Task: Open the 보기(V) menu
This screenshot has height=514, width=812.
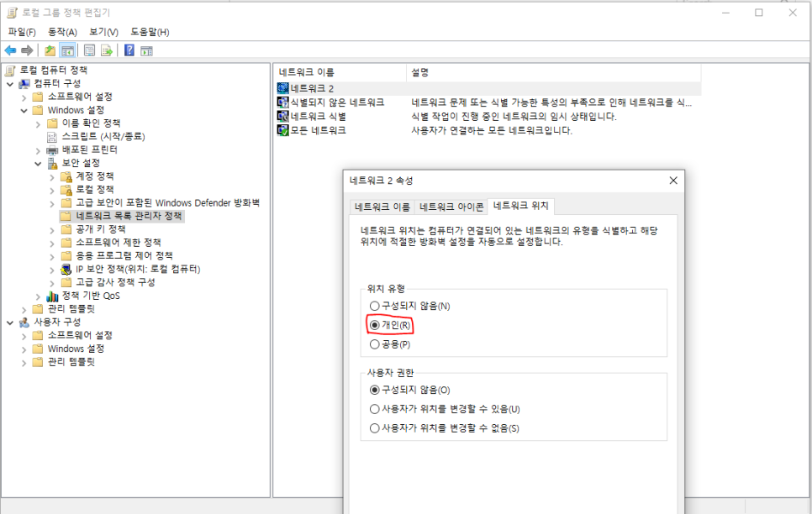Action: click(x=103, y=32)
